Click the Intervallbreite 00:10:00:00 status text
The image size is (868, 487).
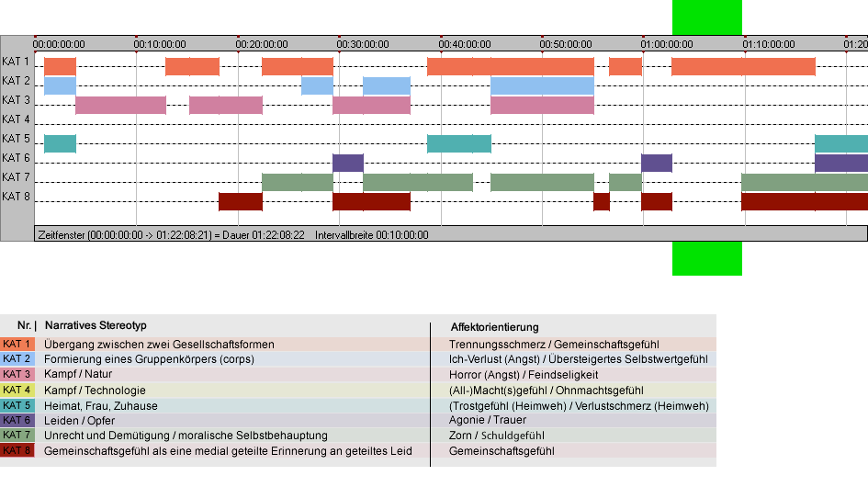click(x=371, y=235)
